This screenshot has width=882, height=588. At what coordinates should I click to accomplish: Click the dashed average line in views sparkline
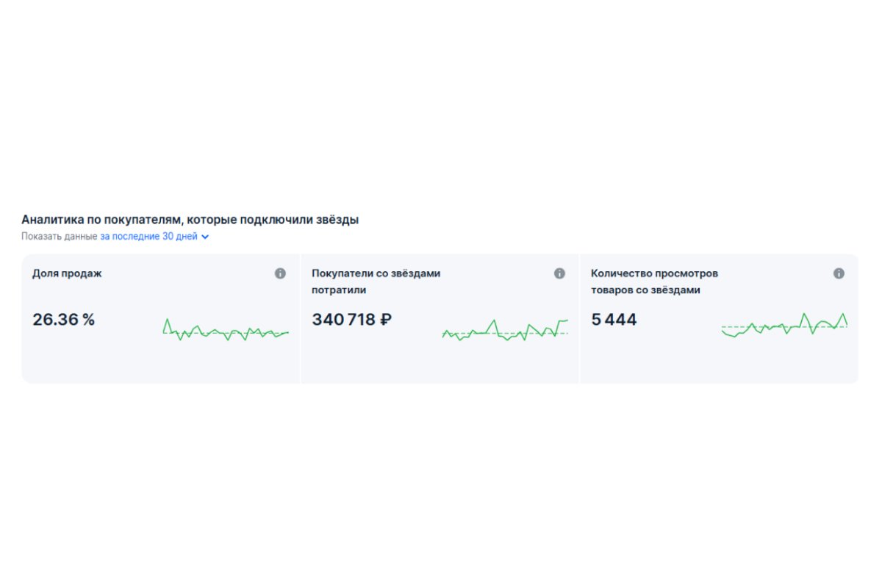pyautogui.click(x=784, y=326)
